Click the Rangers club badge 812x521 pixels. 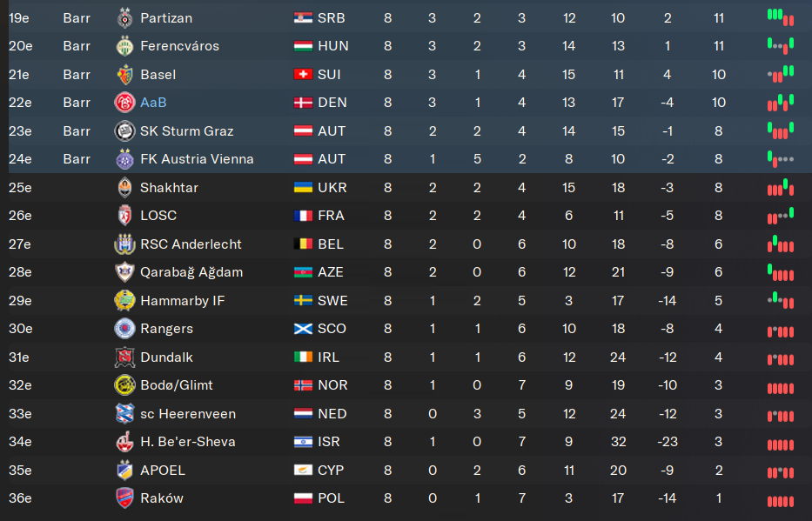124,329
